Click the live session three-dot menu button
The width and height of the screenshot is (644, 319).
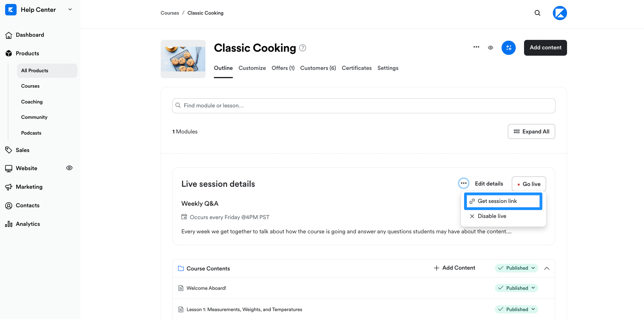pos(464,183)
